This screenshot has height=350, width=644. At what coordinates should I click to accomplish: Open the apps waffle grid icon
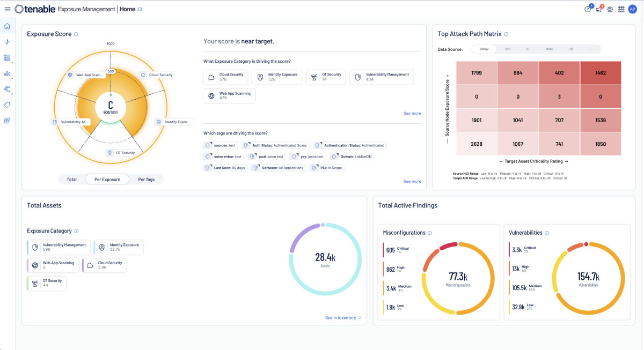click(621, 9)
